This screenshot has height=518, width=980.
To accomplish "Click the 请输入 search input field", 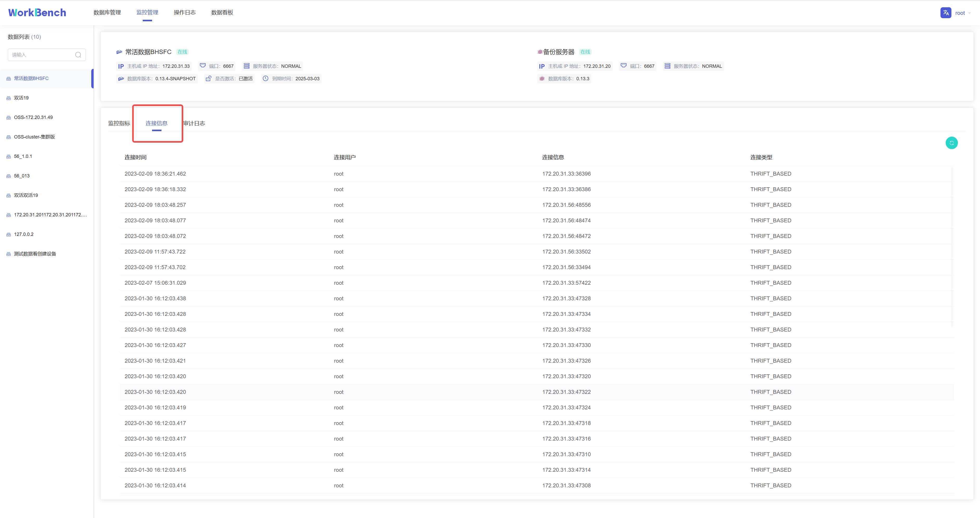I will (42, 54).
